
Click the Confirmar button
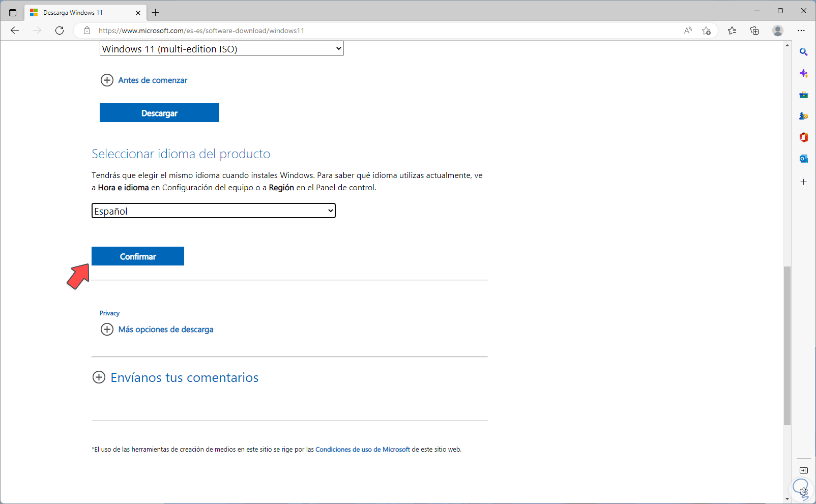(138, 256)
